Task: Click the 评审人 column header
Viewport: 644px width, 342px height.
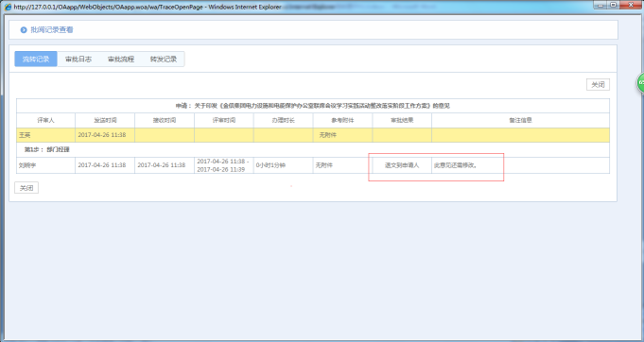Action: click(45, 120)
